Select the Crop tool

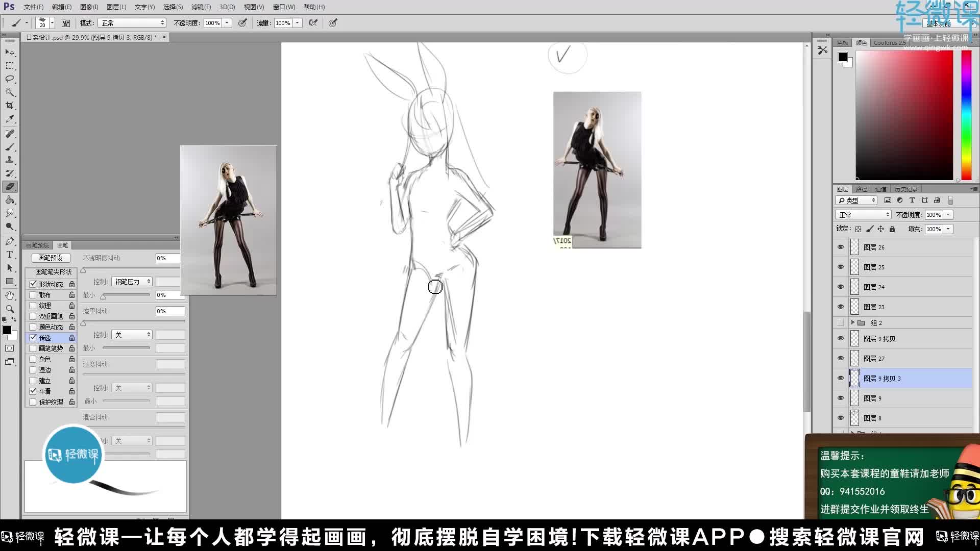[x=10, y=106]
